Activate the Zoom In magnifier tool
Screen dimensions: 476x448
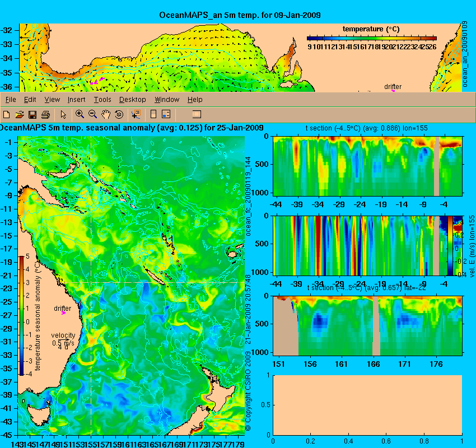point(80,114)
